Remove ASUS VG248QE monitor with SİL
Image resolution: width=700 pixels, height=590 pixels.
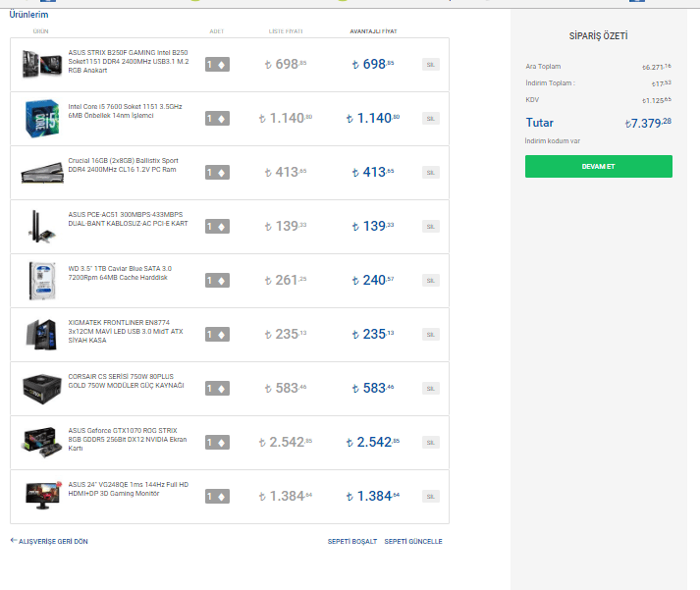pos(431,497)
